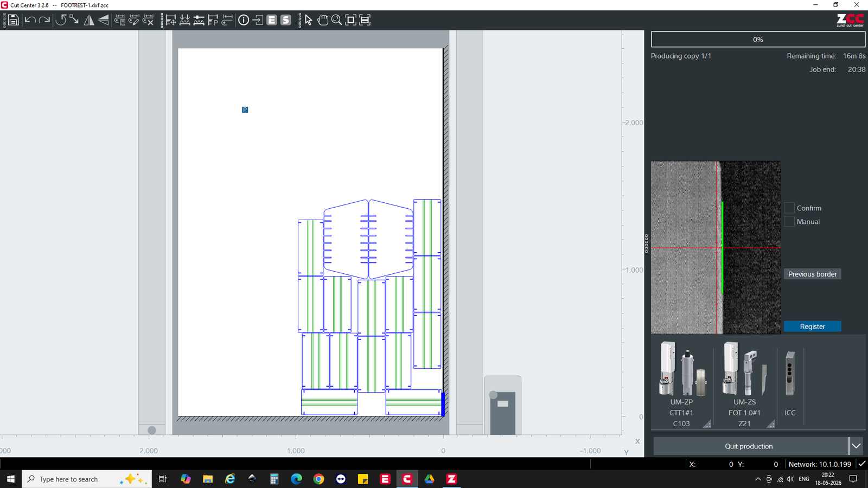Image resolution: width=868 pixels, height=488 pixels.
Task: Open the job information (i) icon
Action: (x=244, y=20)
